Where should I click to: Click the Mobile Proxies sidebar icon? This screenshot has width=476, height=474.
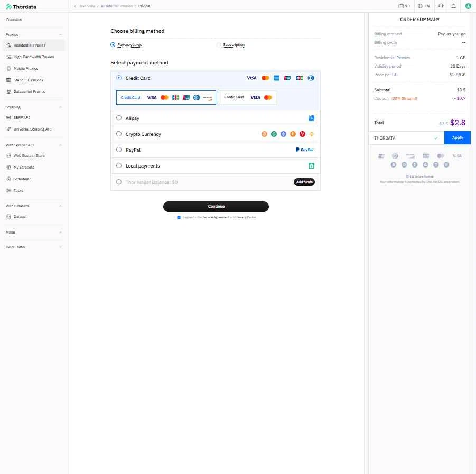[9, 68]
